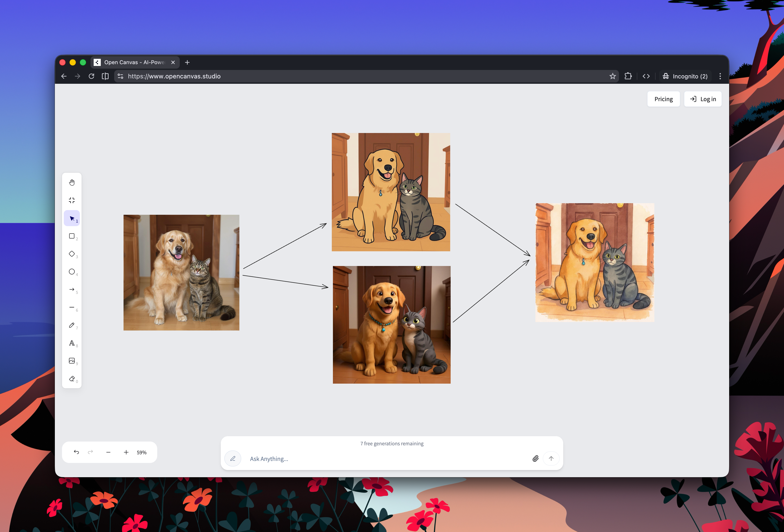Viewport: 784px width, 532px height.
Task: Pick the Ellipse tool
Action: pos(72,272)
